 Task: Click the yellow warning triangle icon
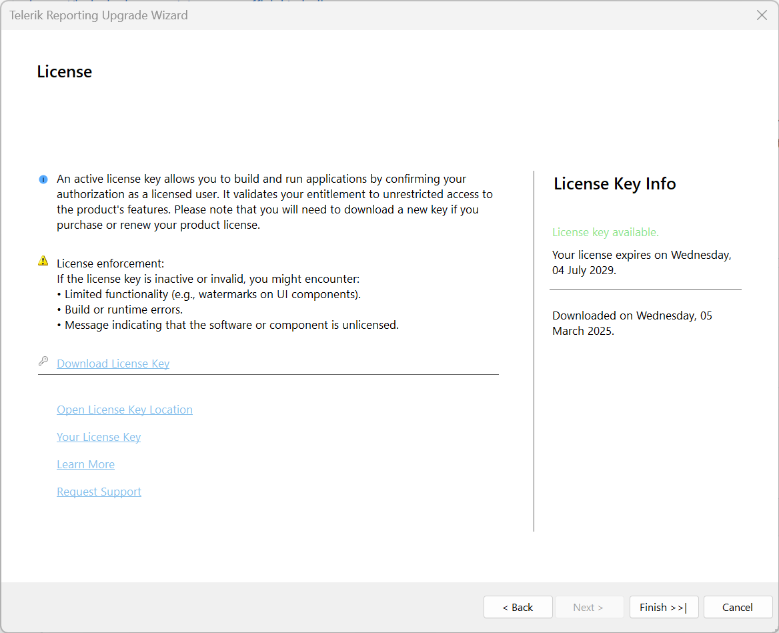(43, 261)
